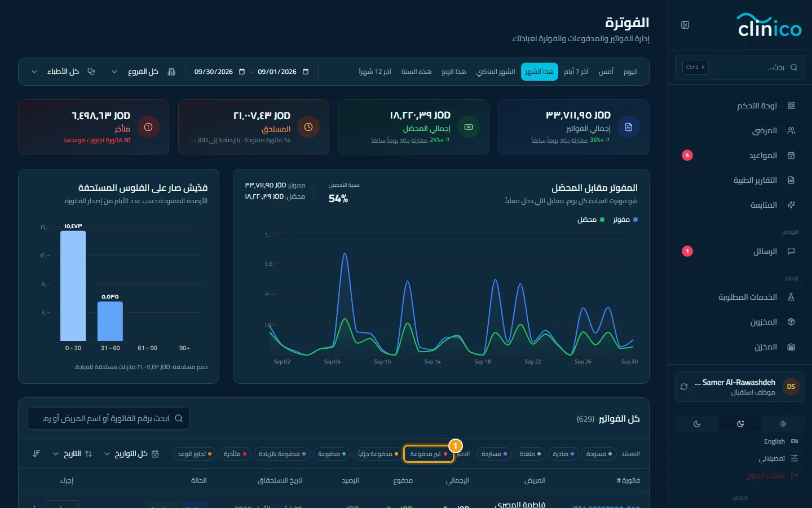Select the هذا الشهر period tab
812x508 pixels.
coord(540,72)
